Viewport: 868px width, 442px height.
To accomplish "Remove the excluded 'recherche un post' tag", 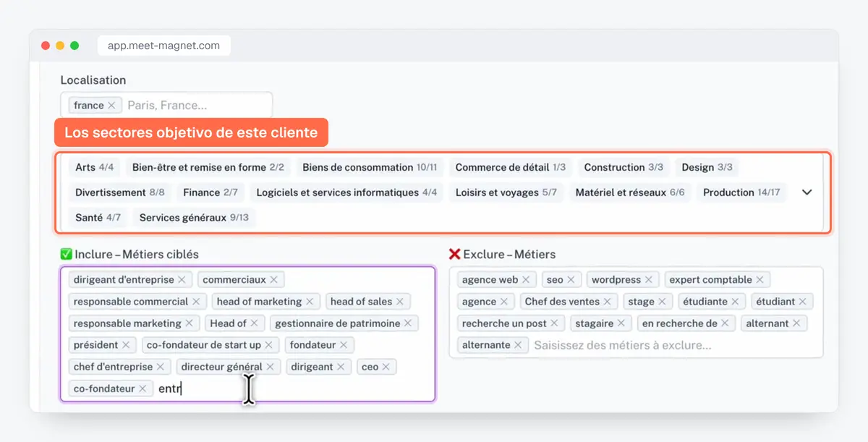I will pyautogui.click(x=554, y=323).
